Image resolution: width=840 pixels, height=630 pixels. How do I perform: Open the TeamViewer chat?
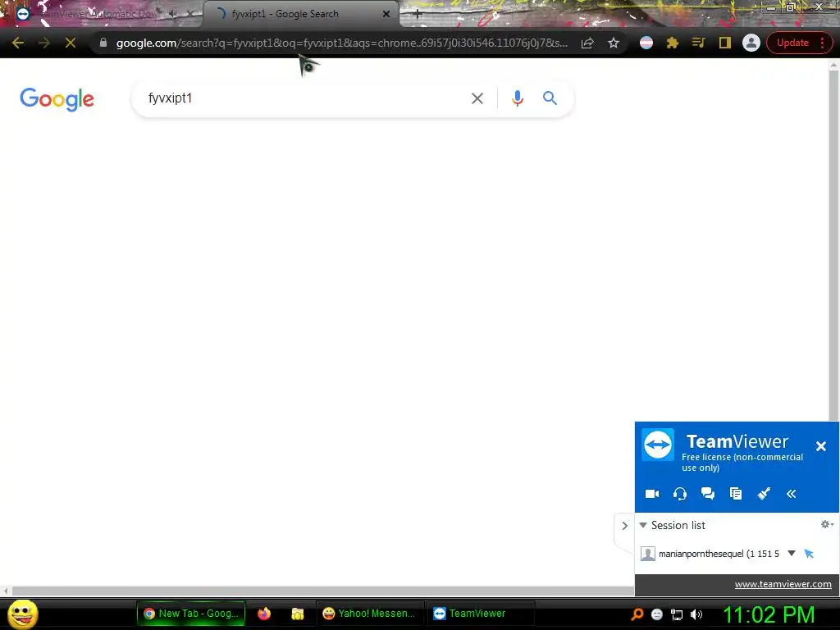[708, 494]
